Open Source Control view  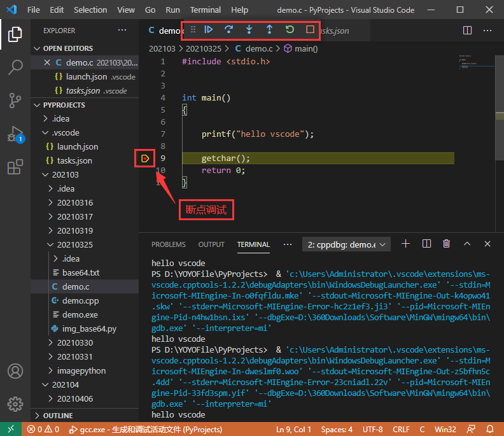15,101
